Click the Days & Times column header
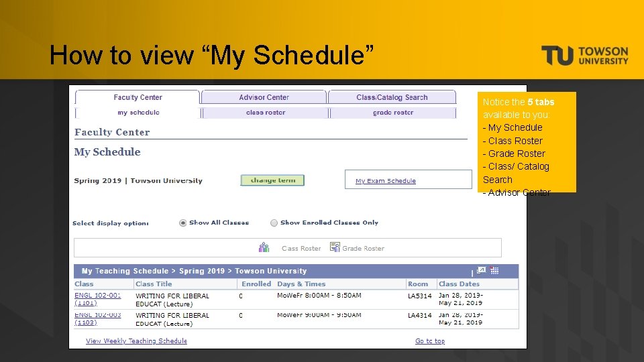The image size is (644, 362). pos(301,284)
